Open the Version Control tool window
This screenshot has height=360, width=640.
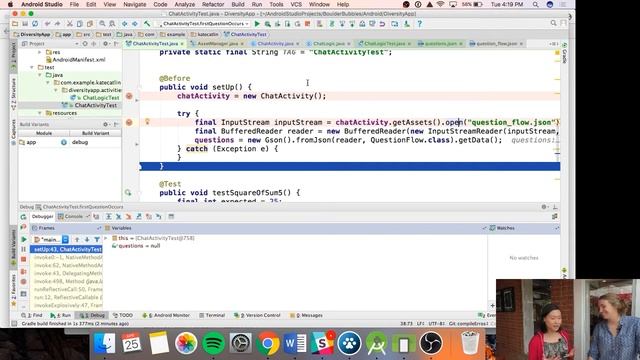point(257,316)
